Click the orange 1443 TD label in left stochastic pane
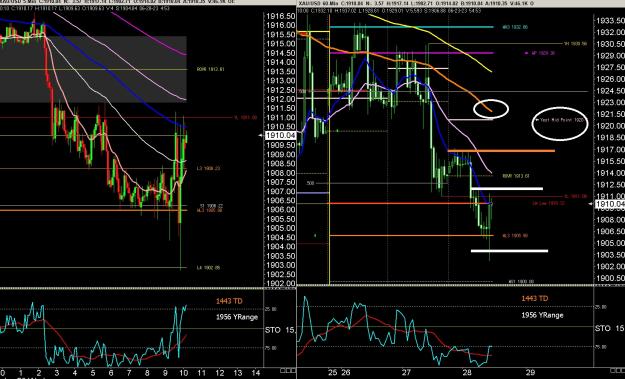625x379 pixels. pos(229,301)
